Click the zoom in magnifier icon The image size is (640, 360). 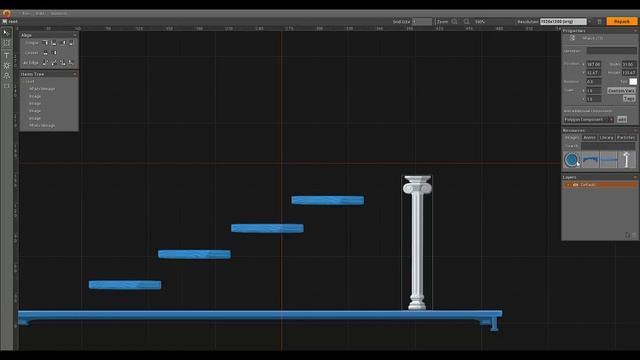[x=467, y=22]
